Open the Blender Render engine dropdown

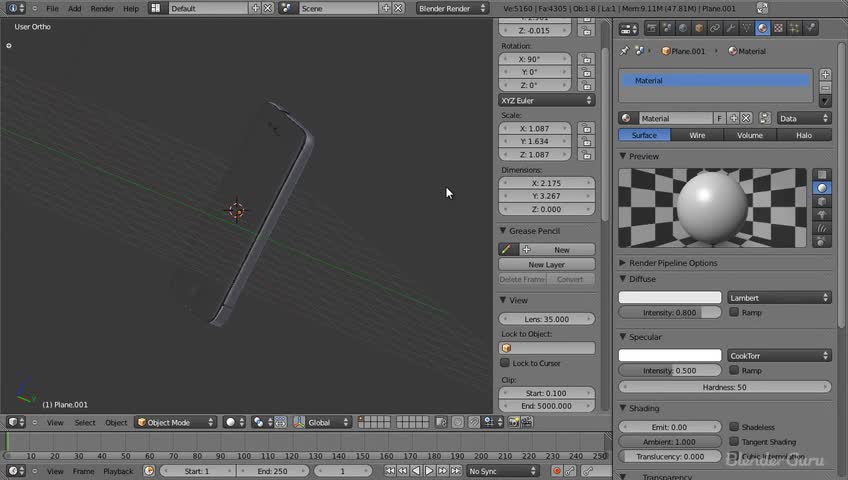tap(452, 8)
